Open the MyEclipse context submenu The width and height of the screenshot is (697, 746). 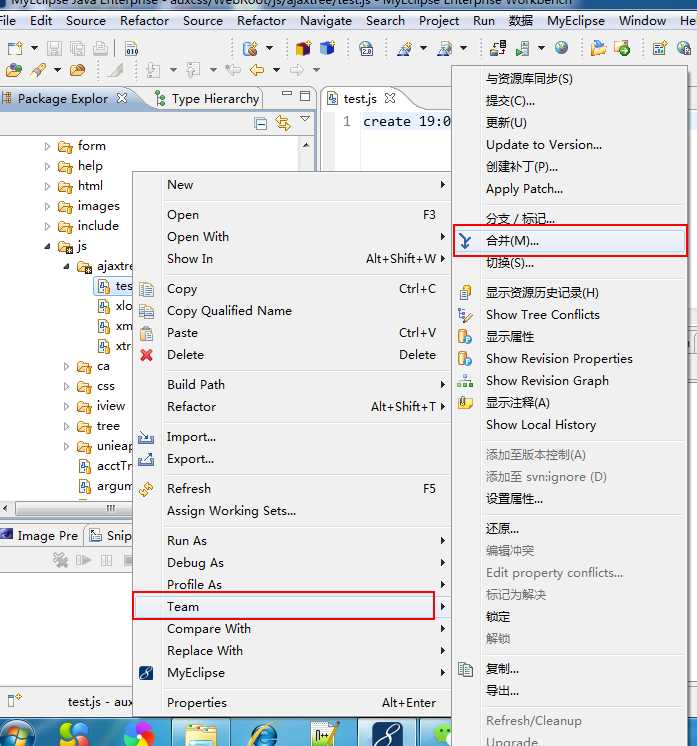click(291, 673)
